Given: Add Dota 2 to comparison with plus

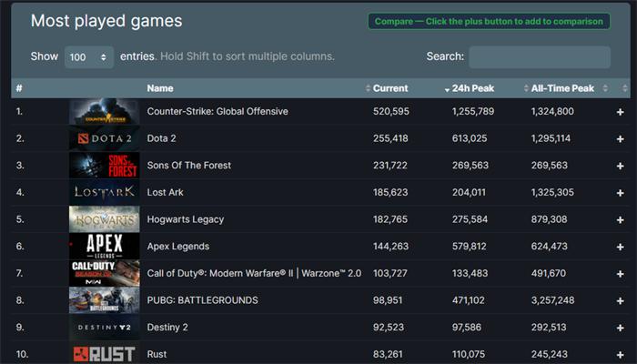Looking at the screenshot, I should tap(620, 139).
